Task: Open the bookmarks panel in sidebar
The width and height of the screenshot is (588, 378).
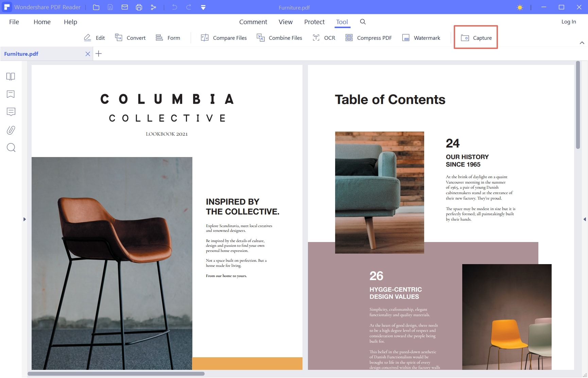Action: pos(11,94)
